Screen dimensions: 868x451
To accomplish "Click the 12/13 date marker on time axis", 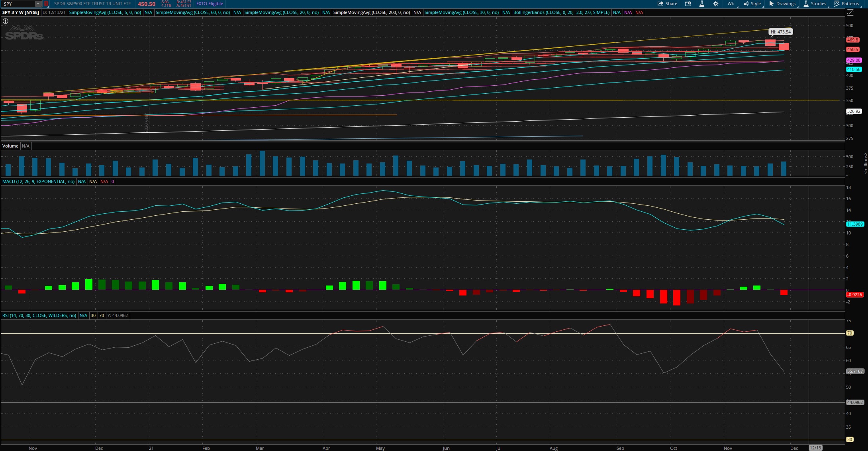I will point(815,448).
